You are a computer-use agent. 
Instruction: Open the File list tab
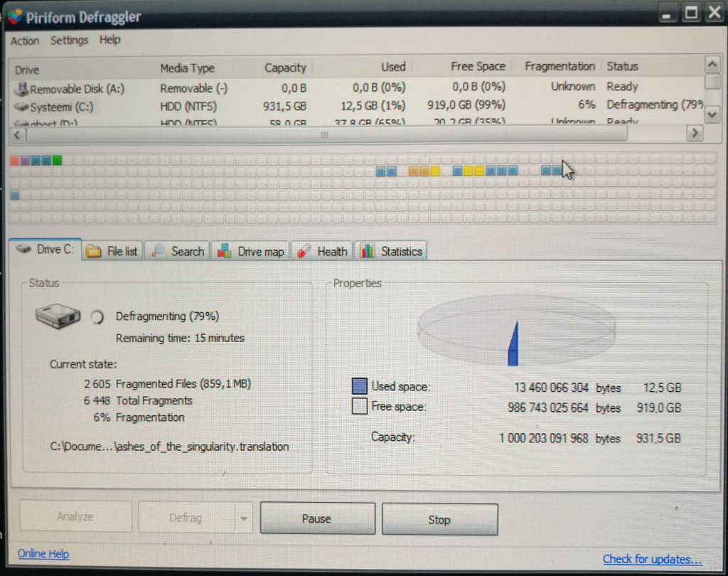(112, 251)
